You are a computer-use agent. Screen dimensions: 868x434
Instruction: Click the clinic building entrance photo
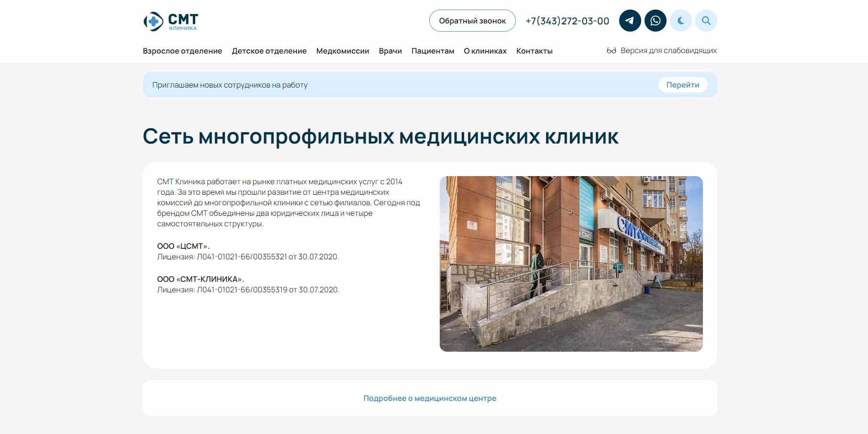(x=571, y=264)
